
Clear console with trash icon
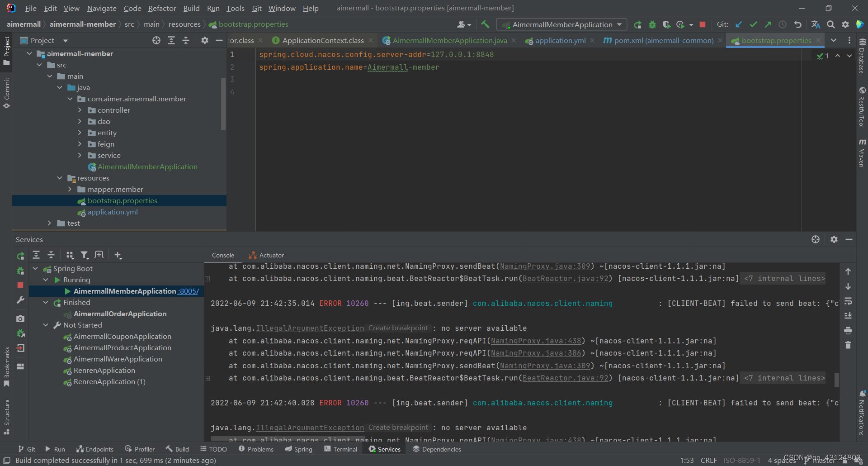pos(848,345)
